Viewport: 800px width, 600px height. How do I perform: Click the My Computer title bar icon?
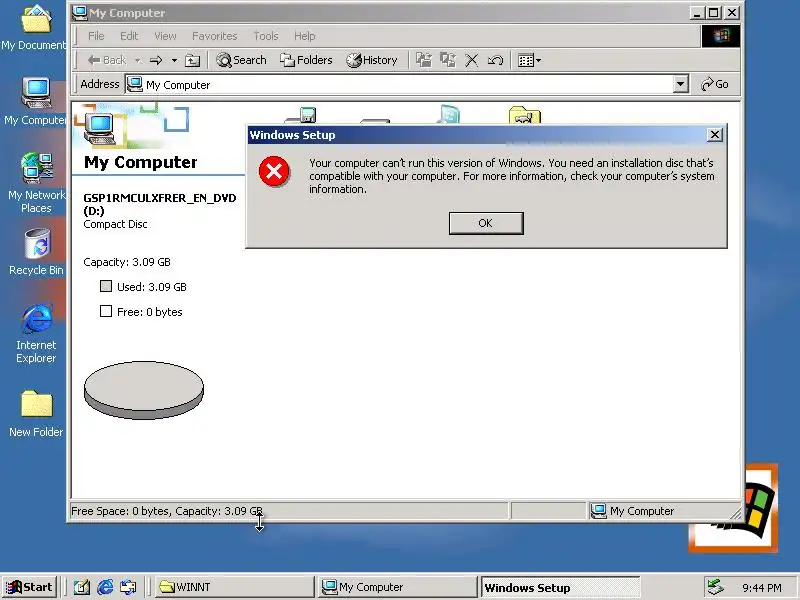79,13
